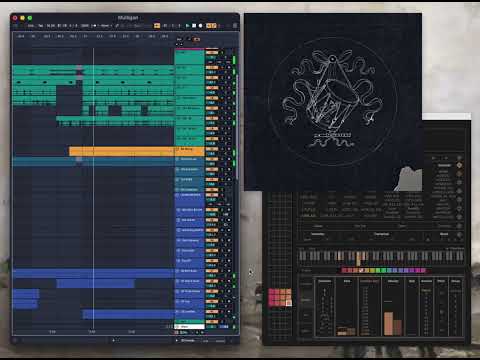
Task: Click the orange round icon on plugin's right column
Action: [459, 165]
